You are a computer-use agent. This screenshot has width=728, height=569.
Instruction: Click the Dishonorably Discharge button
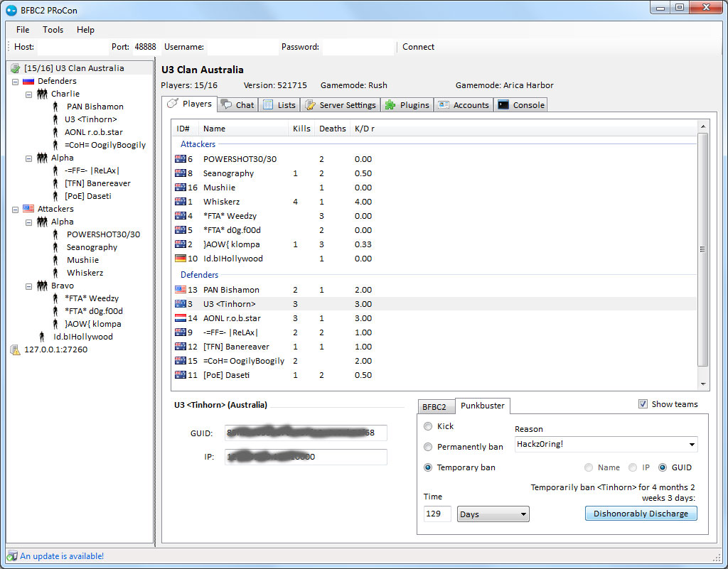click(x=641, y=514)
